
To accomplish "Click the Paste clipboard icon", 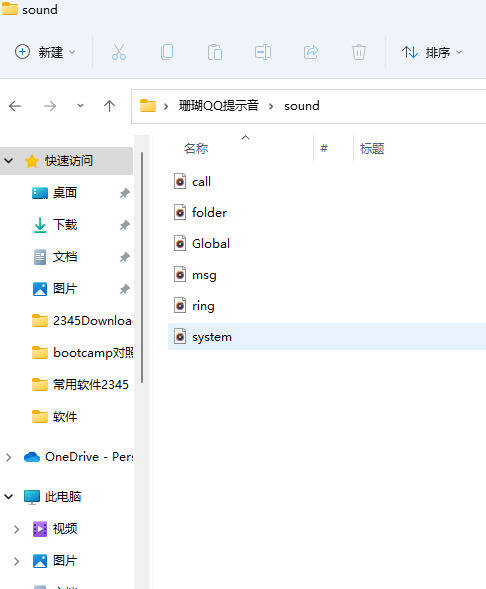I will [215, 52].
